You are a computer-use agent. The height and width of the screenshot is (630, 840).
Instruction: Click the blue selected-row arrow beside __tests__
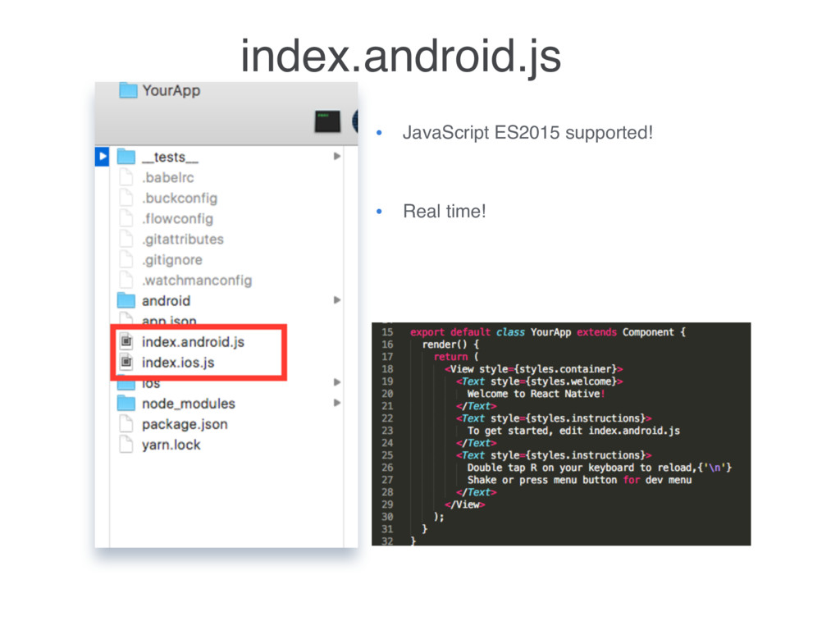coord(103,157)
